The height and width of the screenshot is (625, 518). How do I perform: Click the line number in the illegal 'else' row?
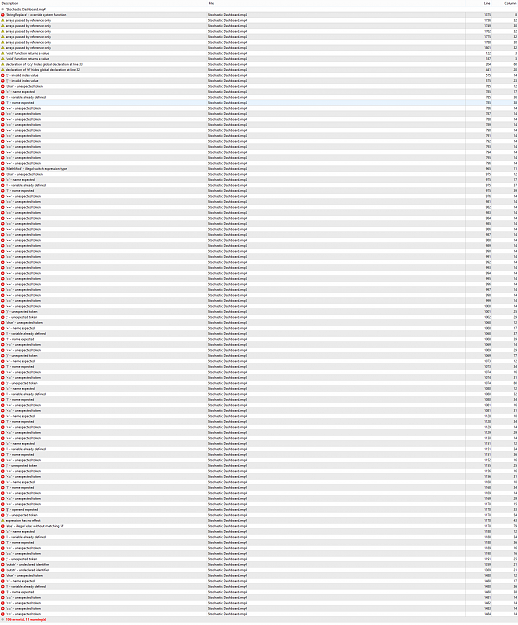tap(488, 526)
